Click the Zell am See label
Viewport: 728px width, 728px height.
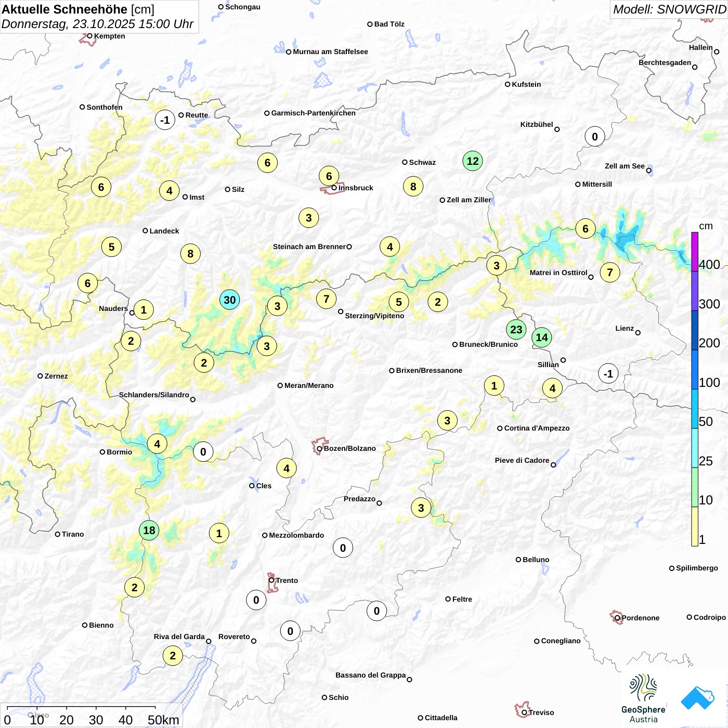tap(625, 166)
